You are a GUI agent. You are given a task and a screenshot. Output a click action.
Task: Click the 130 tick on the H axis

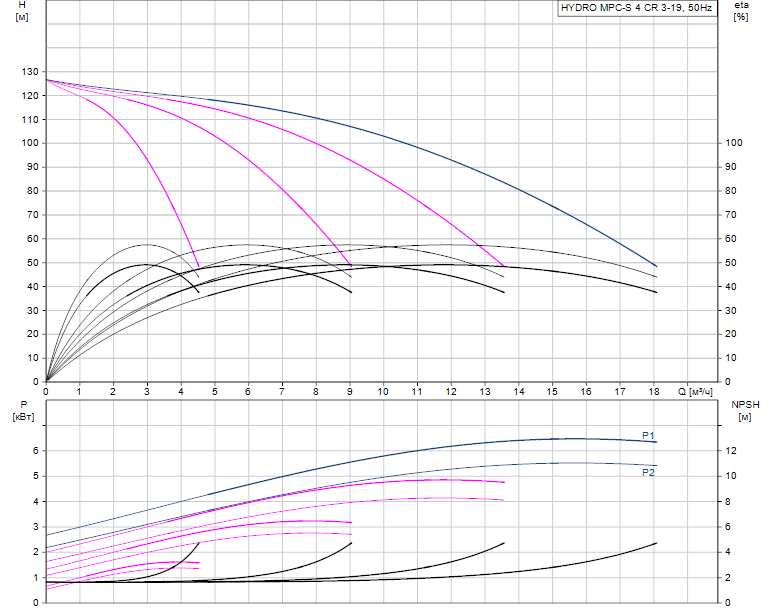[27, 72]
